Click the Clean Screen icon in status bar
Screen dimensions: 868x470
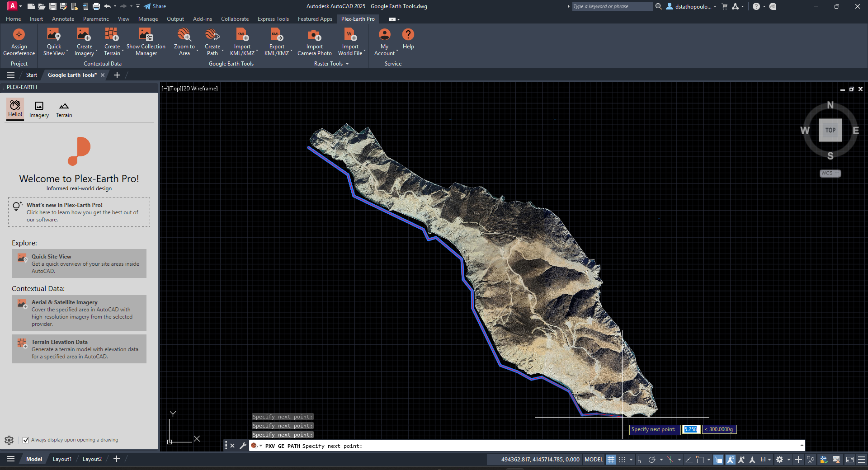(850, 460)
